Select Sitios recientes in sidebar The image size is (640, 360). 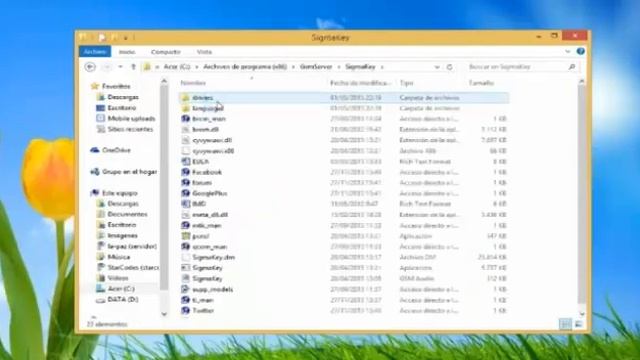click(x=130, y=129)
